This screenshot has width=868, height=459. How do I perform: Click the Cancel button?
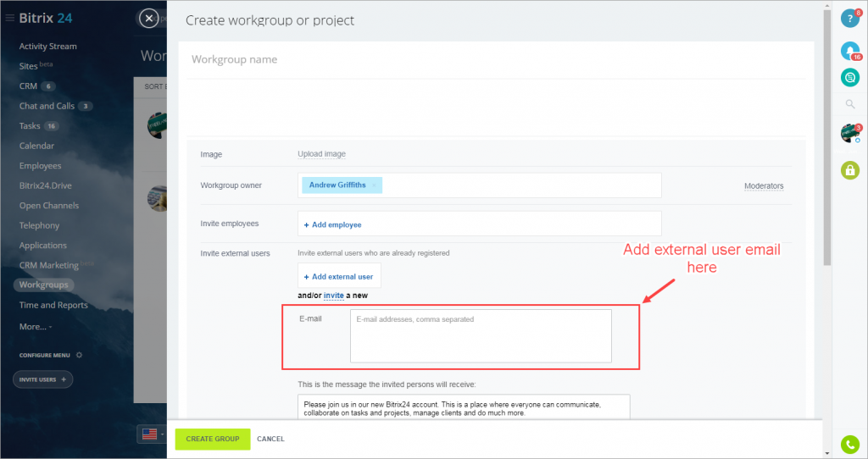coord(270,439)
